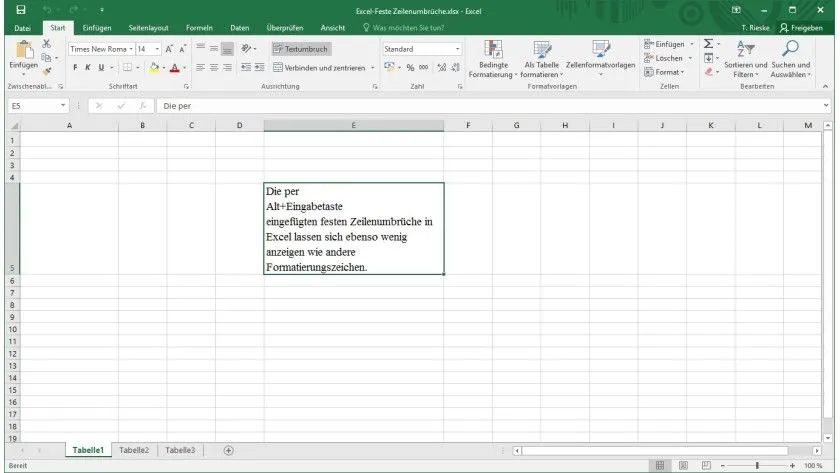This screenshot has width=840, height=473.
Task: Click the text orientation icon
Action: [246, 49]
